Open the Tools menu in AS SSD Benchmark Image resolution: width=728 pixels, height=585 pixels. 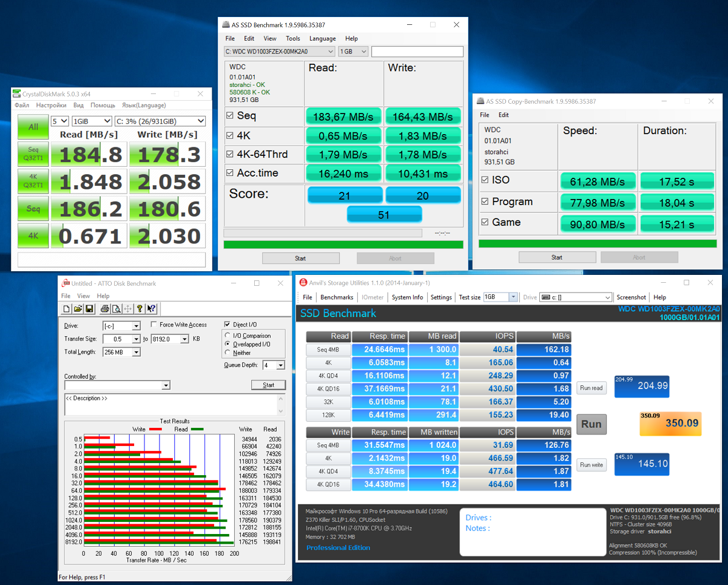pos(293,38)
